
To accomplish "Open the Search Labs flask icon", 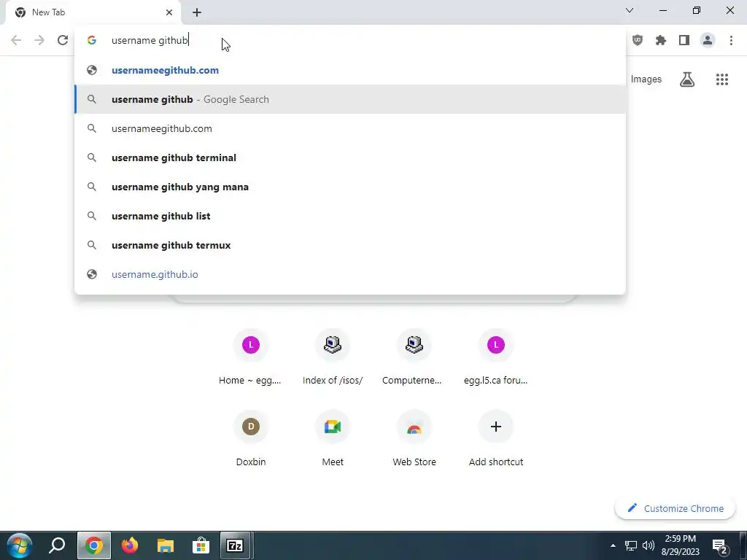I will (687, 79).
